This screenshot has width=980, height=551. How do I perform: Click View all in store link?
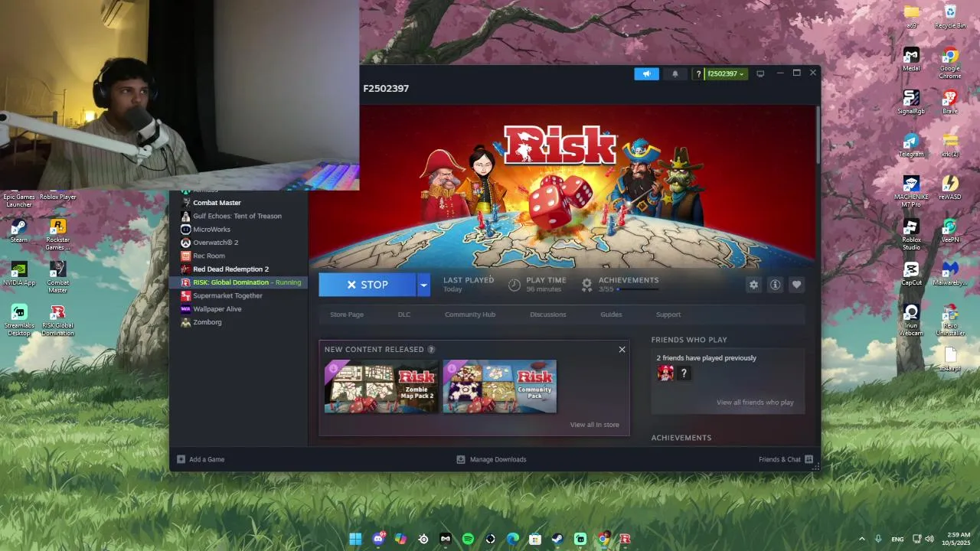[595, 425]
